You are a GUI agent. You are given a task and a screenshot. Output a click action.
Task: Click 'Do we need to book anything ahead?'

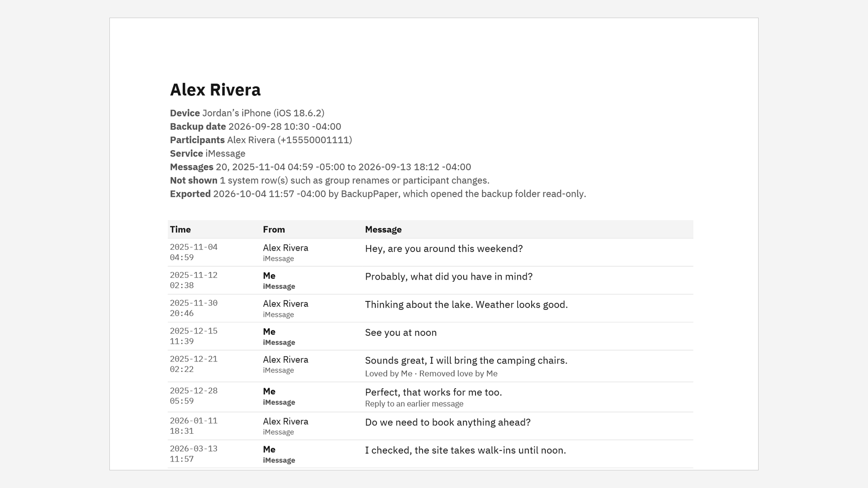pyautogui.click(x=448, y=422)
